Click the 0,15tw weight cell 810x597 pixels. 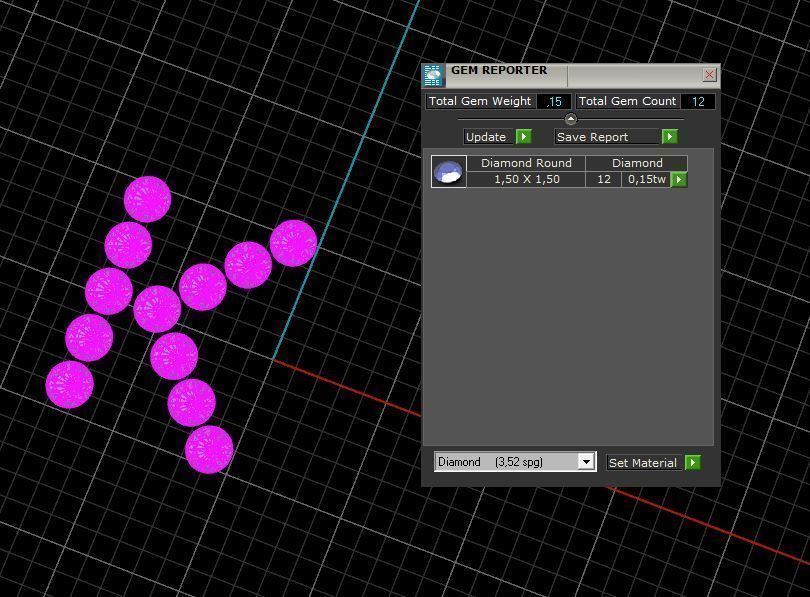(x=646, y=179)
